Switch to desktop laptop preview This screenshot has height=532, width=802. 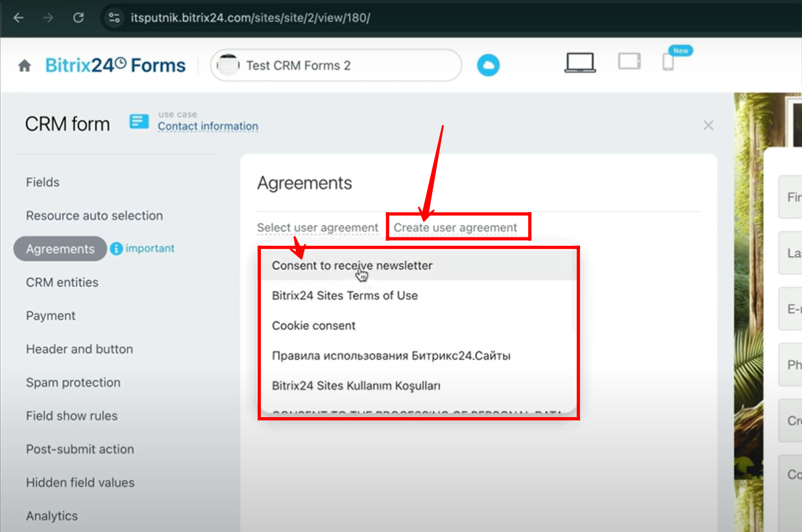[x=580, y=62]
